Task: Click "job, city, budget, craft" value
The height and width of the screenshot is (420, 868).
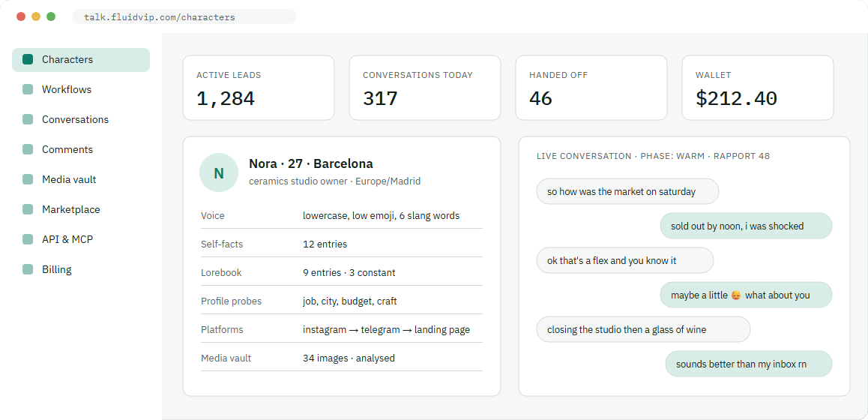Action: click(x=350, y=301)
